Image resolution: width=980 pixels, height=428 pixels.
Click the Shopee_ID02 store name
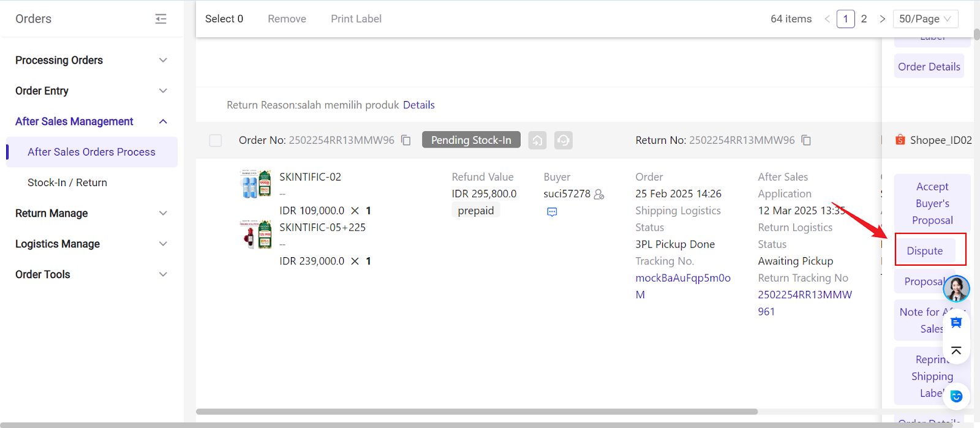click(941, 140)
